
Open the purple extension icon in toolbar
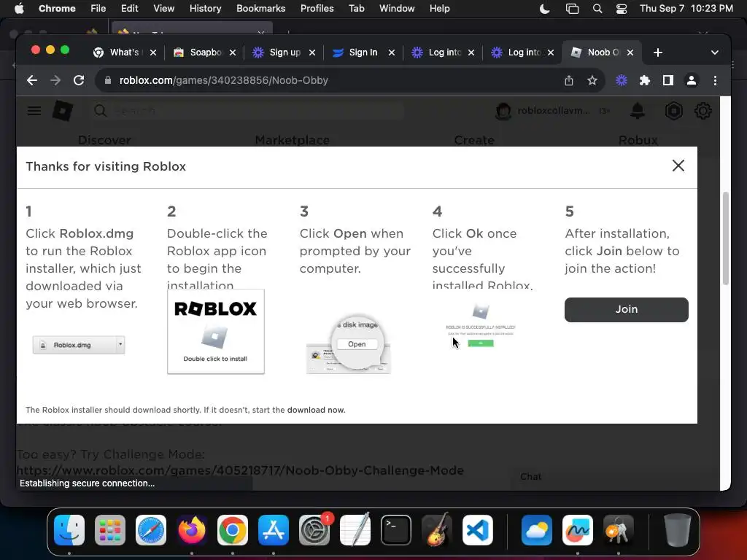pyautogui.click(x=622, y=80)
